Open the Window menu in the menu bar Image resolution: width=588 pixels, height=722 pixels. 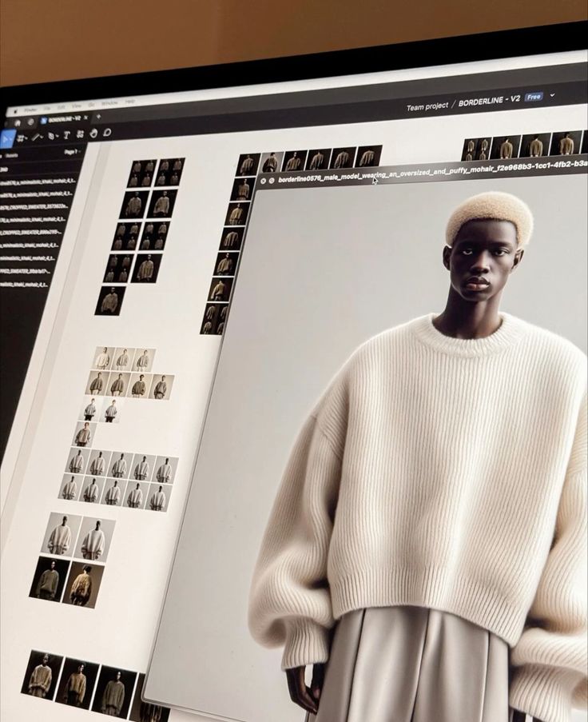tap(109, 102)
